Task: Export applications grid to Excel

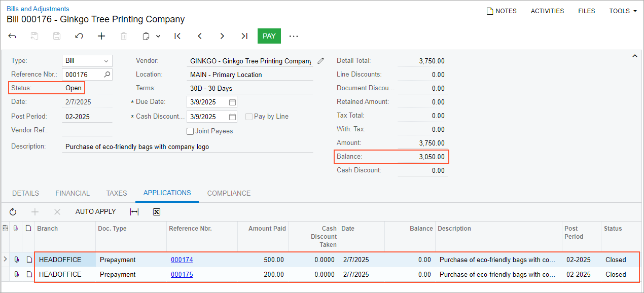Action: coord(157,212)
